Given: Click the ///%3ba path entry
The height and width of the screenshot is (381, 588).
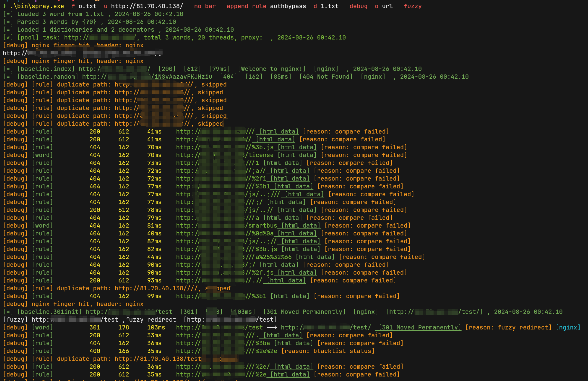Looking at the screenshot, I should click(x=257, y=343).
